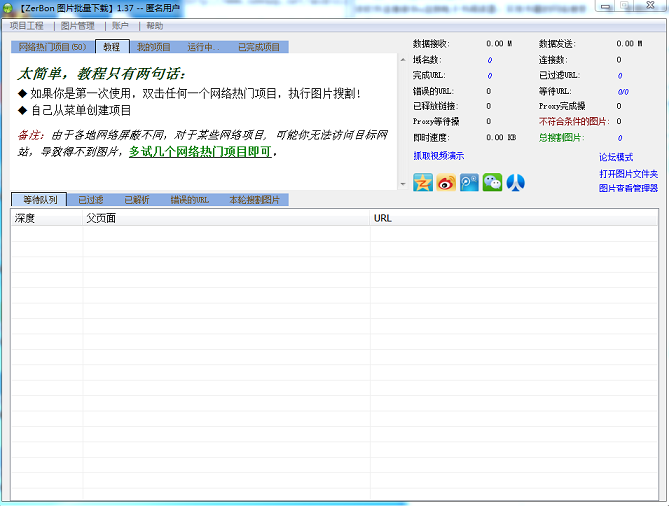This screenshot has height=506, width=669.
Task: Open the 错误的URL tab
Action: tap(189, 200)
